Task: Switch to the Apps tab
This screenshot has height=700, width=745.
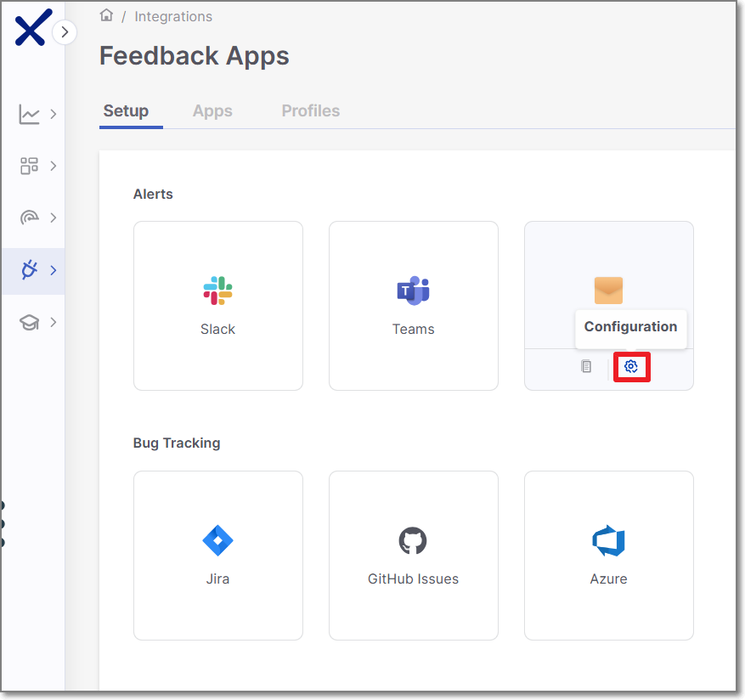Action: coord(212,111)
